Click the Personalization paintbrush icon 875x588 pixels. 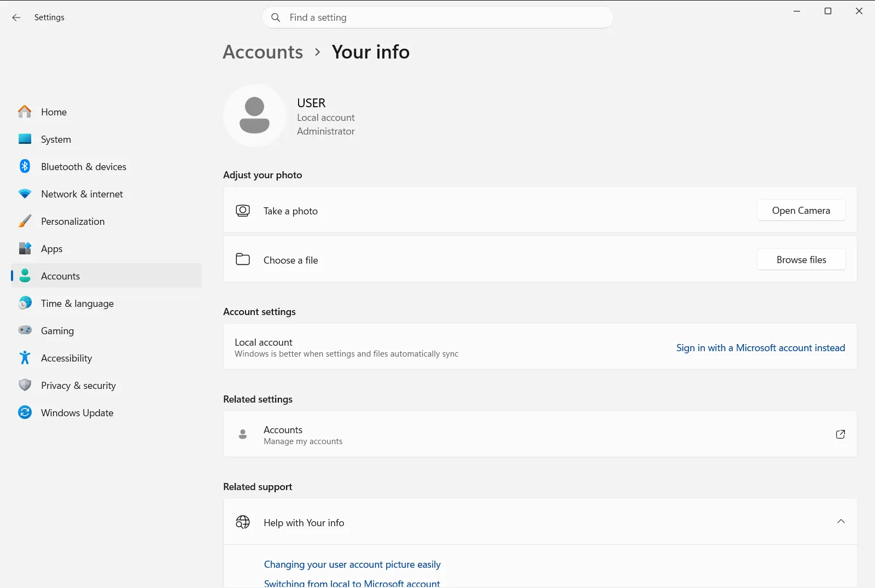pos(25,221)
